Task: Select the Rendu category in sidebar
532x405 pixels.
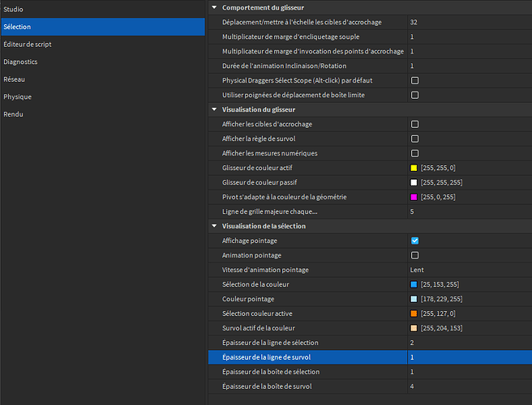Action: click(x=15, y=114)
